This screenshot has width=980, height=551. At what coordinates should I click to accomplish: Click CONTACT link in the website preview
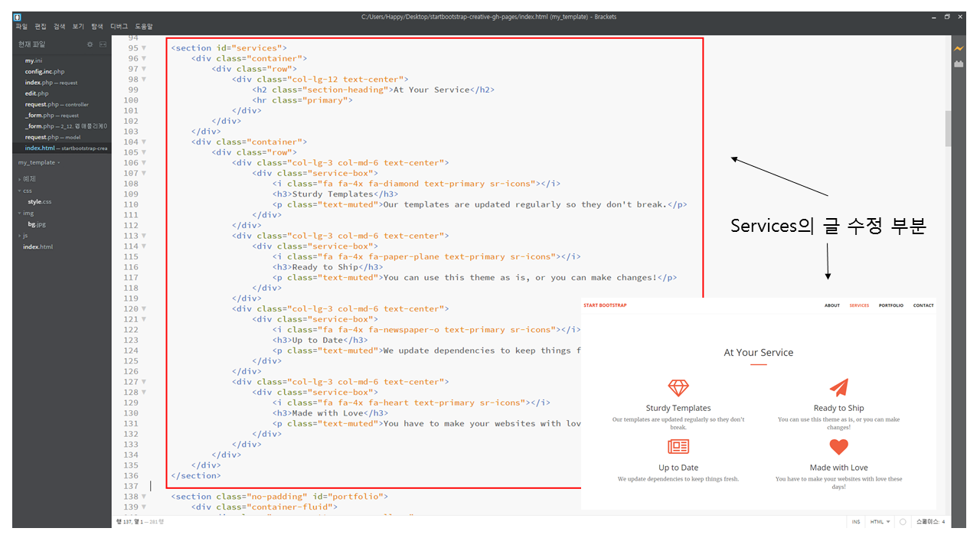[923, 305]
